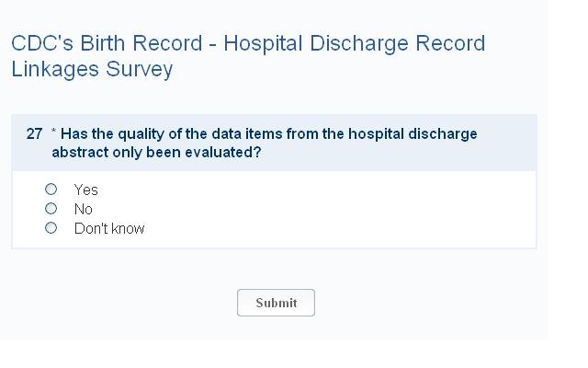Click the question number 27

coord(34,134)
